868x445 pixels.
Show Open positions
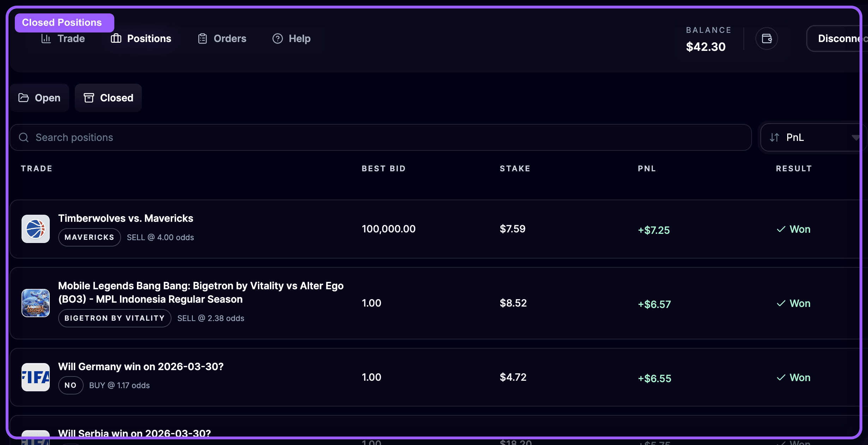pos(40,98)
